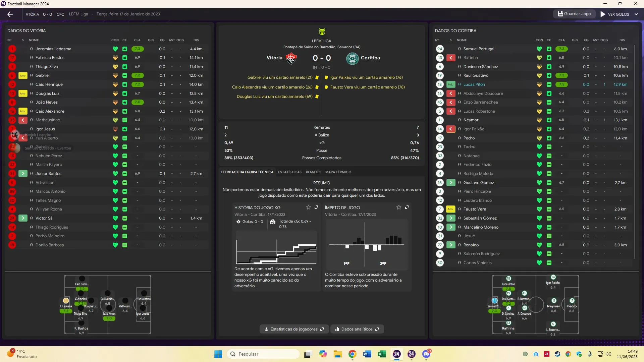Click the Vitória club crest

pyautogui.click(x=291, y=58)
